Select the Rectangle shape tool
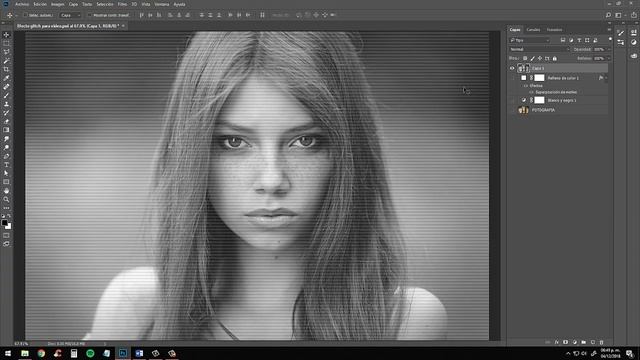 6,182
